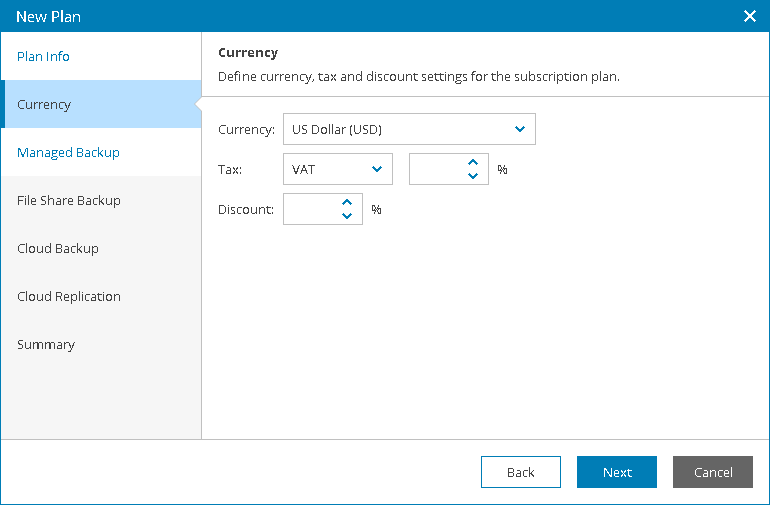Select the Currency step in sidebar
Viewport: 770px width, 505px height.
[x=44, y=104]
